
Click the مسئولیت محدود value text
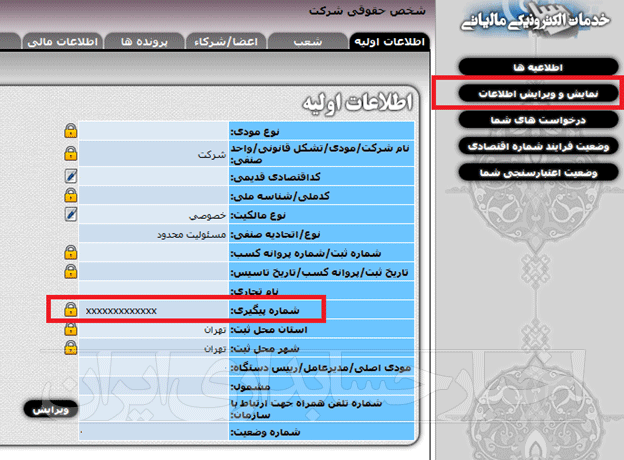(191, 235)
